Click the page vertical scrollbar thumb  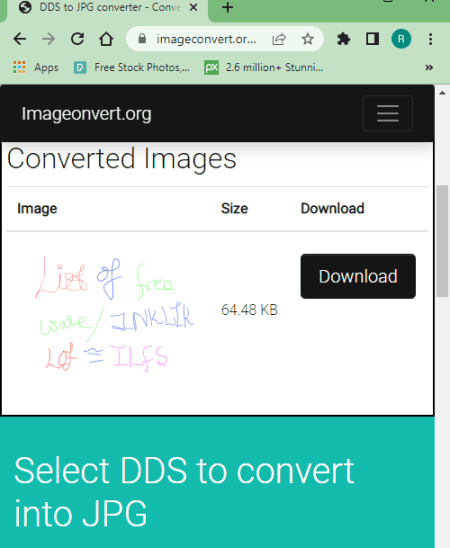pyautogui.click(x=443, y=241)
